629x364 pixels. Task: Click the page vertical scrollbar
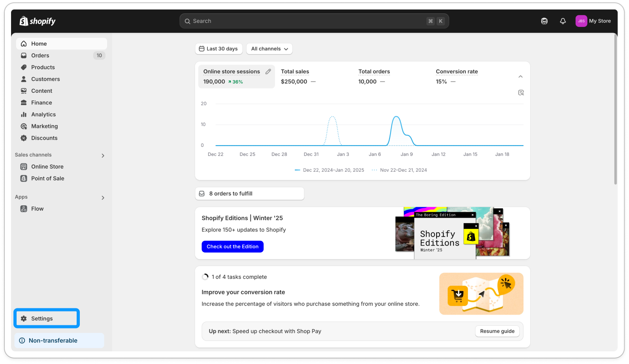[616, 109]
